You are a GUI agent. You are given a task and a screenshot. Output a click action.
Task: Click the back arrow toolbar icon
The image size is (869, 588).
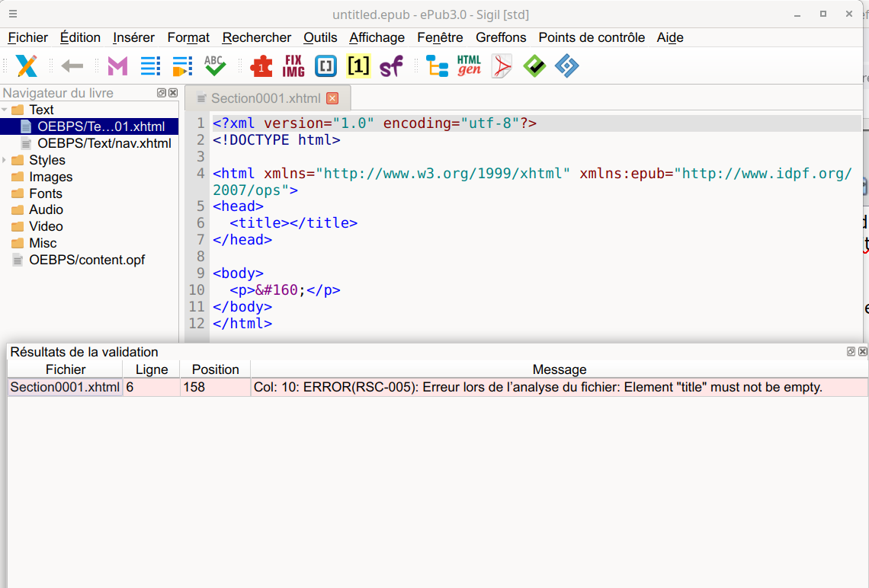pyautogui.click(x=72, y=66)
